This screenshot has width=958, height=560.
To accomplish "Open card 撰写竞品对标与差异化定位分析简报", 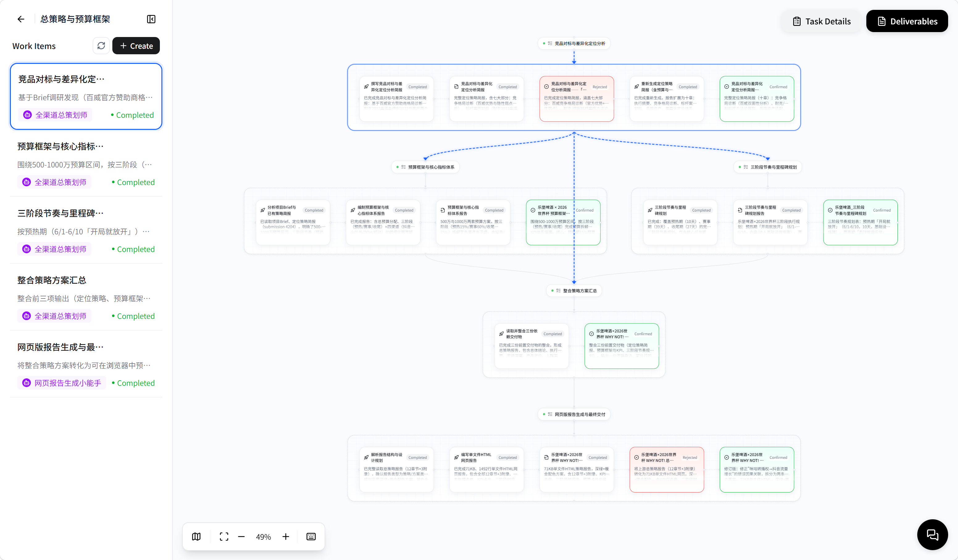I will coord(397,99).
